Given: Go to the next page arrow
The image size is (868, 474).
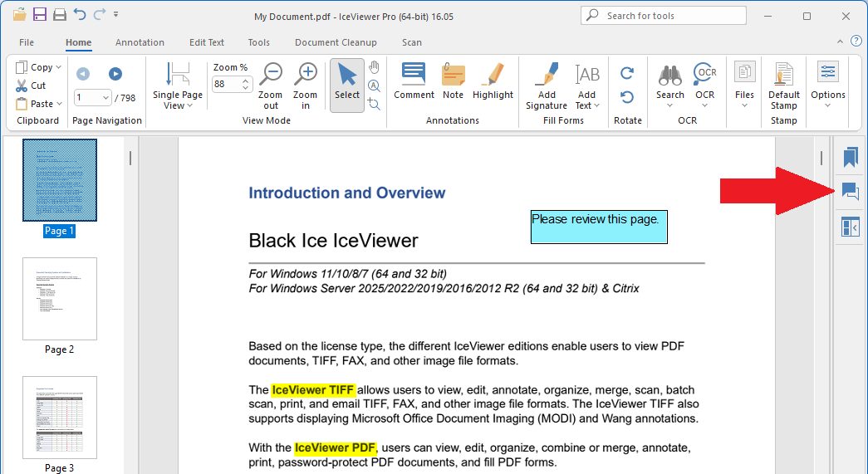Looking at the screenshot, I should pyautogui.click(x=115, y=74).
